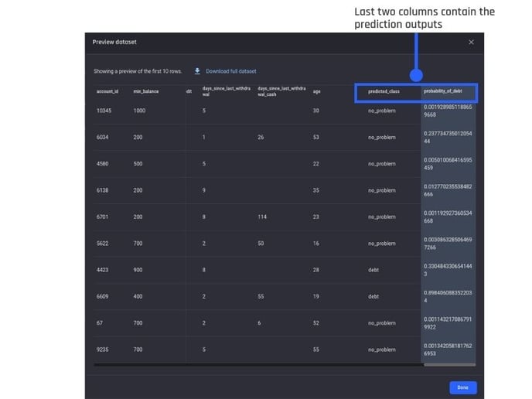Click min_balance value 400
This screenshot has height=399, width=532.
point(138,296)
